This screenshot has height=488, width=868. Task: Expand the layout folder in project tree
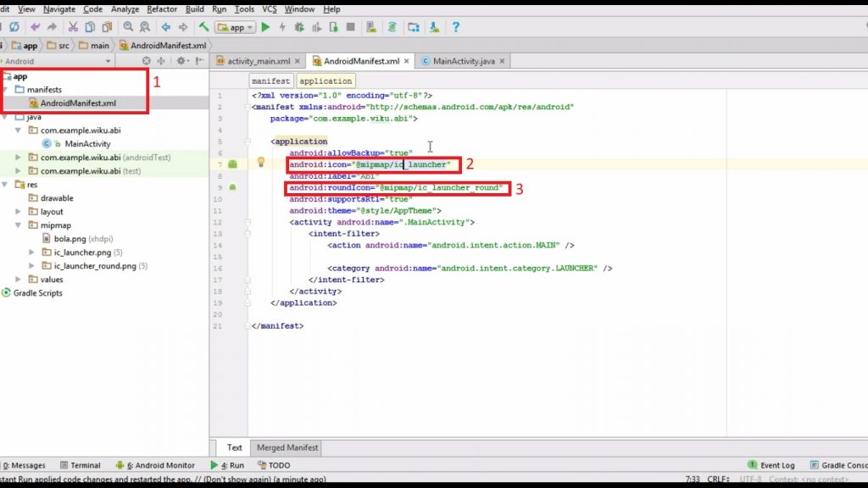coord(19,212)
